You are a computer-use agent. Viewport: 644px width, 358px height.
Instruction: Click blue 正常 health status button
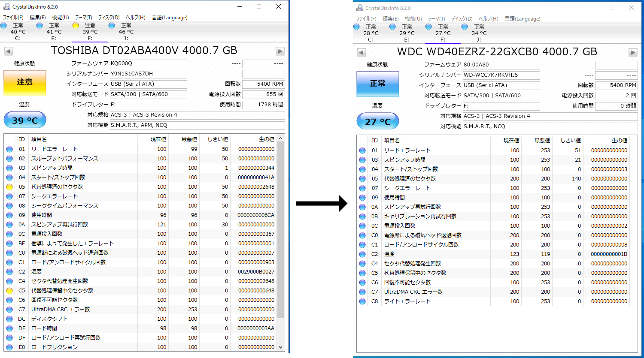pos(377,84)
